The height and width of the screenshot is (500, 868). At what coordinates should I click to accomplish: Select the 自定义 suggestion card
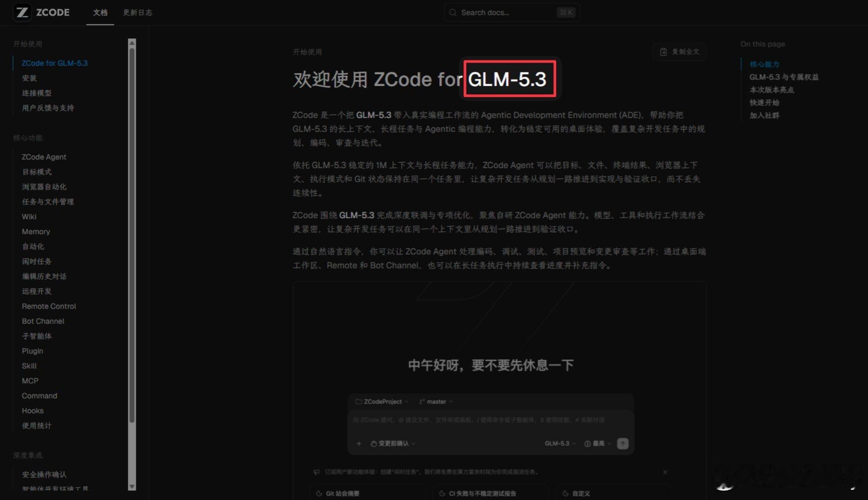(x=614, y=493)
